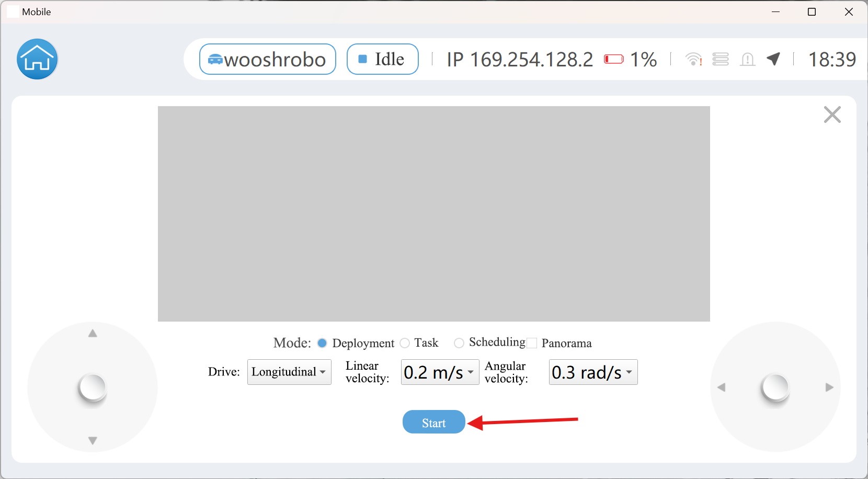The height and width of the screenshot is (479, 868).
Task: Select the Task mode radio button
Action: pos(405,343)
